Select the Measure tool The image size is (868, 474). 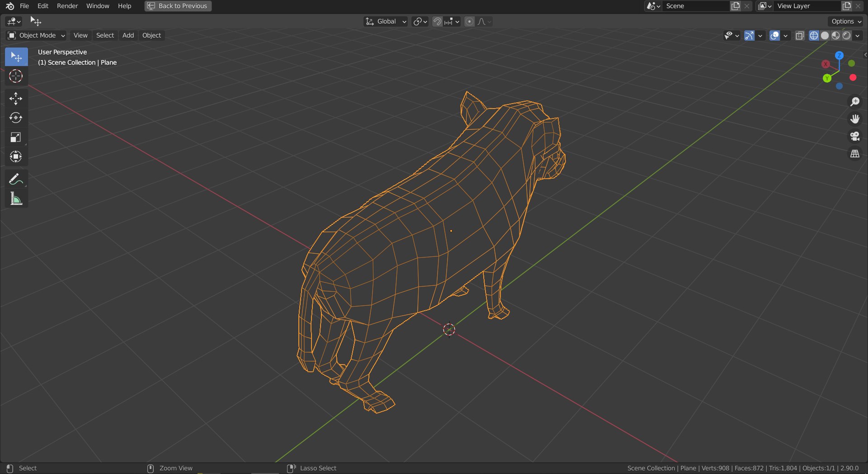click(16, 199)
